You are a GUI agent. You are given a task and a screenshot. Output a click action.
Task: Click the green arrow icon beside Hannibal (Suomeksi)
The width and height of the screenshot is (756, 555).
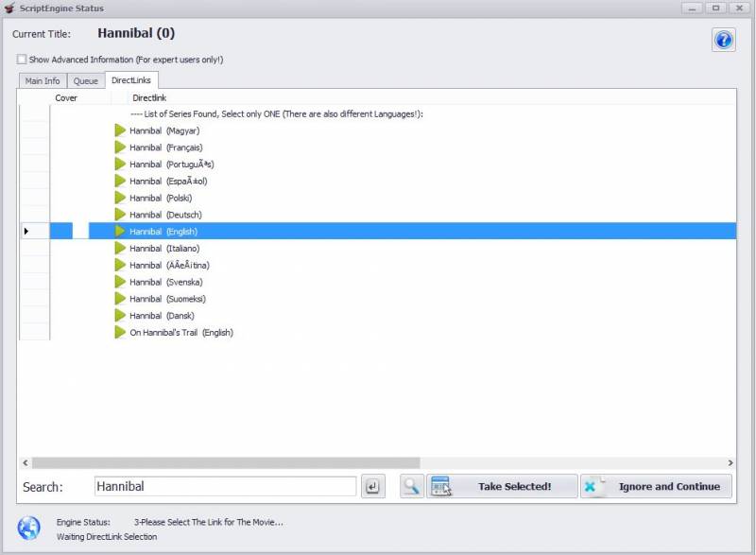(x=120, y=299)
